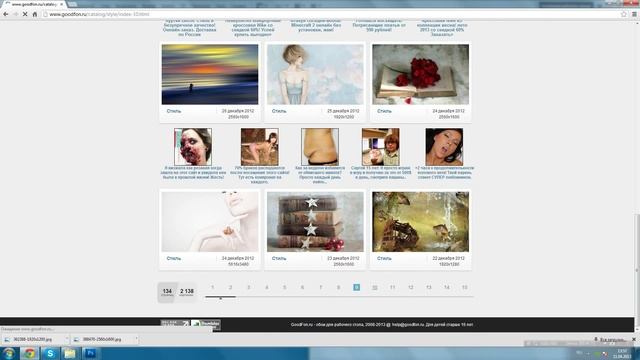Screen dimensions: 640x360
Task: Close the downloads bar
Action: click(634, 340)
